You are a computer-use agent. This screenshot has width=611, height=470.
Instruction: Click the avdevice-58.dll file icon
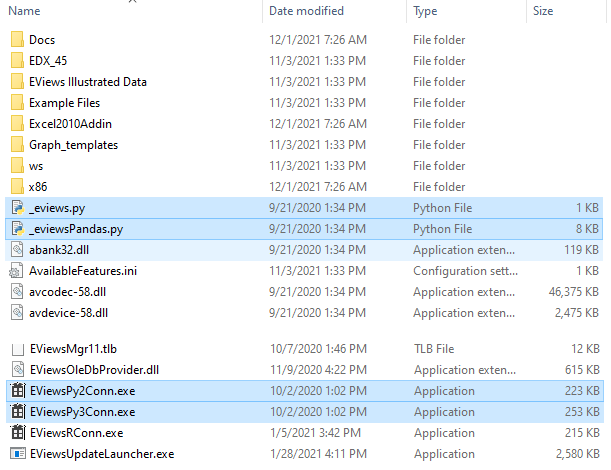17,313
